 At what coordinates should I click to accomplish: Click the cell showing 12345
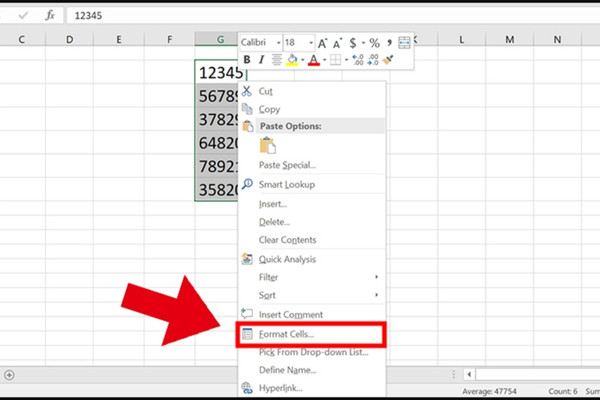[221, 72]
